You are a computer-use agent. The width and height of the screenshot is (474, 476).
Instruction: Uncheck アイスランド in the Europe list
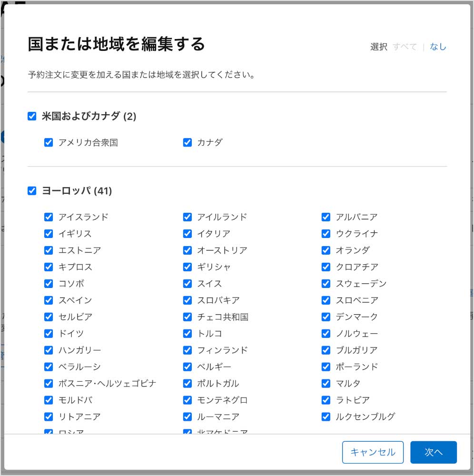click(x=49, y=217)
